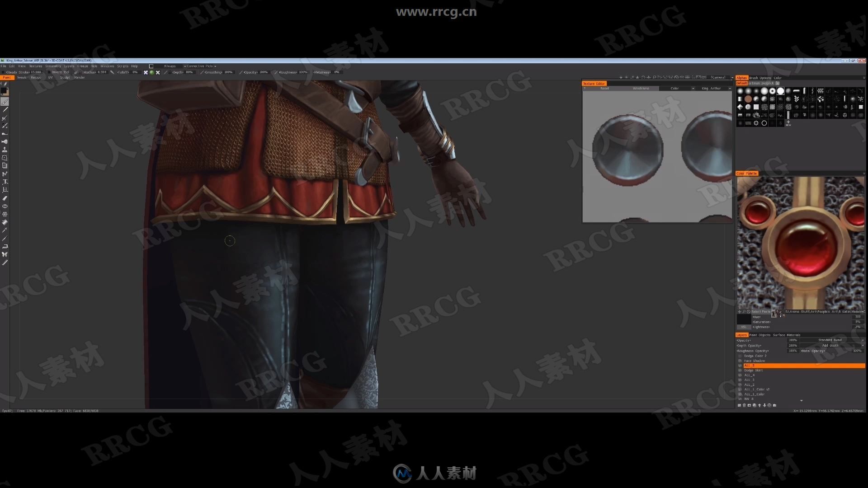Switch to Brush Options tab
Viewport: 868px width, 488px height.
[x=760, y=78]
